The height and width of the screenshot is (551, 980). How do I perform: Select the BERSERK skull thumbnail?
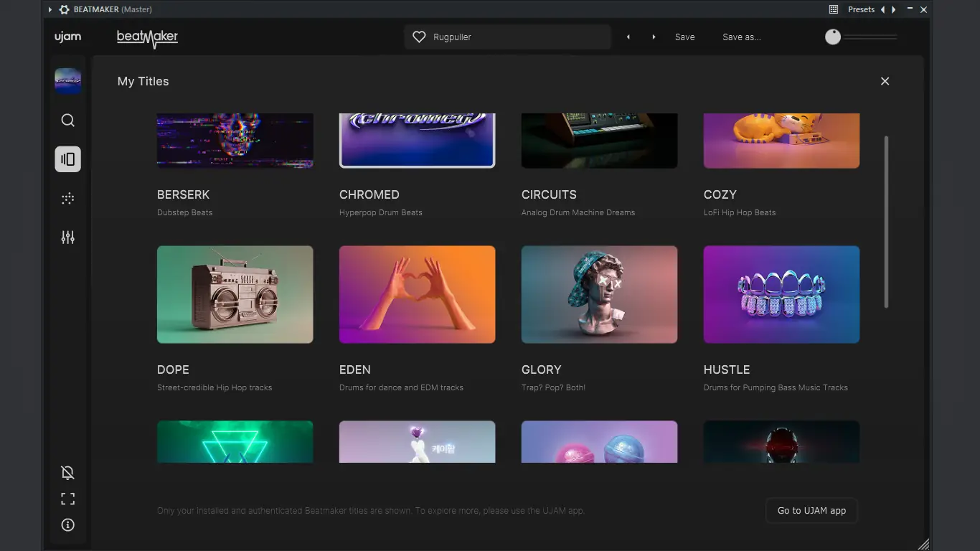(235, 141)
